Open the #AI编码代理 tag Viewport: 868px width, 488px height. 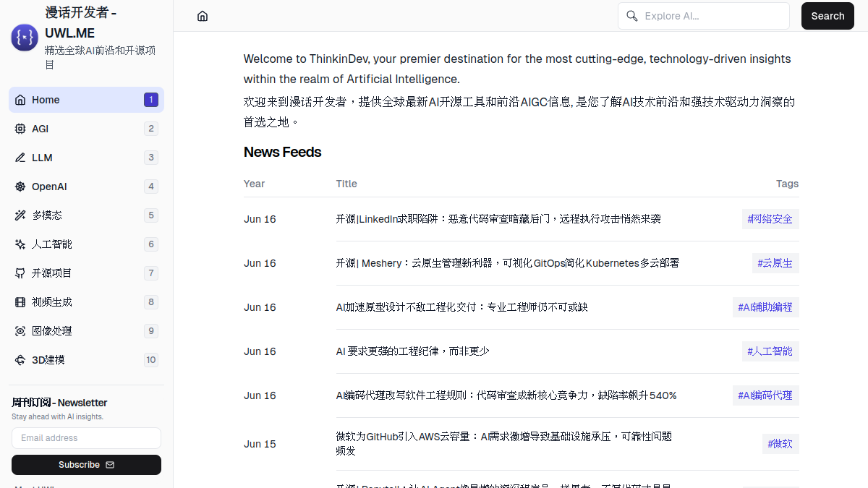tap(765, 395)
